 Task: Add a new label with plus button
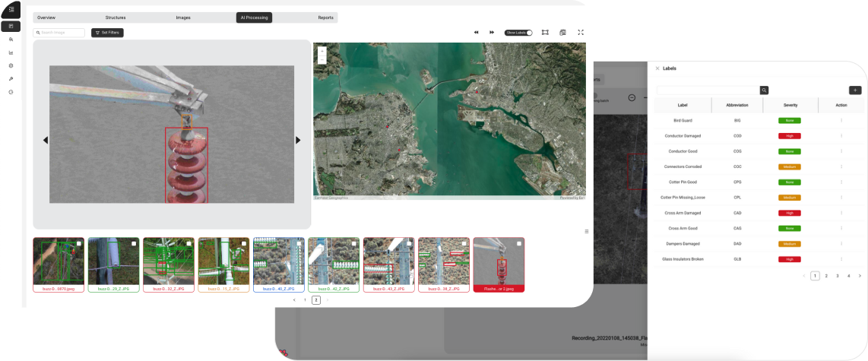(855, 90)
